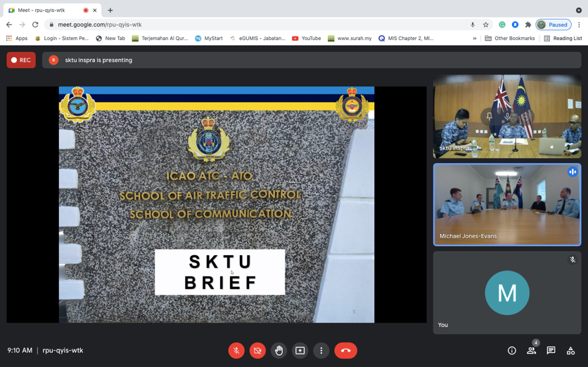Go forward in browser history
Viewport: 588px width, 367px height.
22,25
